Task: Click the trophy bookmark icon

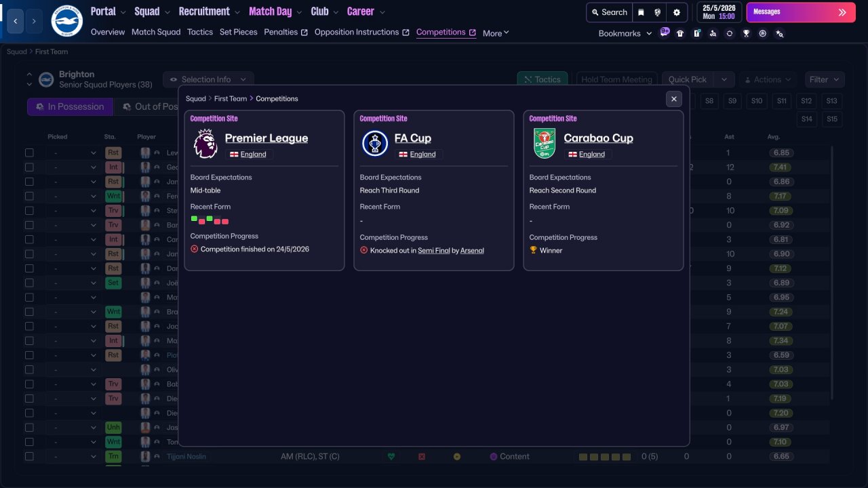Action: point(746,33)
